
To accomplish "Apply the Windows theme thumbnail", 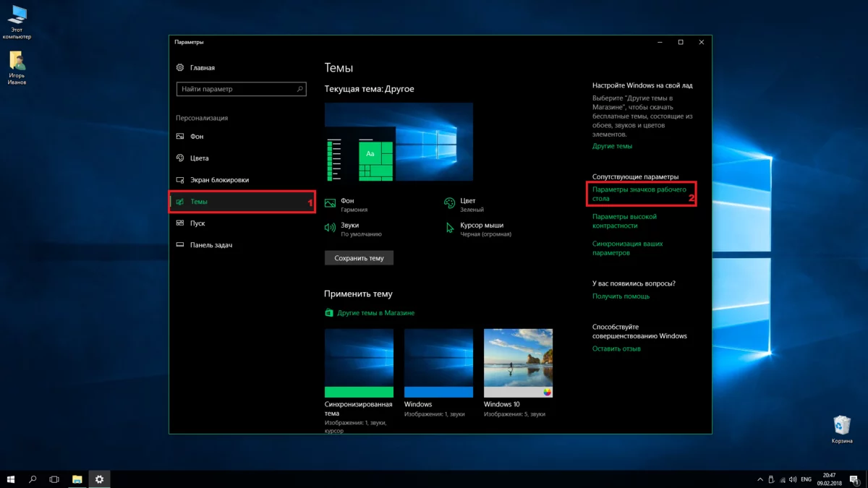I will (438, 363).
